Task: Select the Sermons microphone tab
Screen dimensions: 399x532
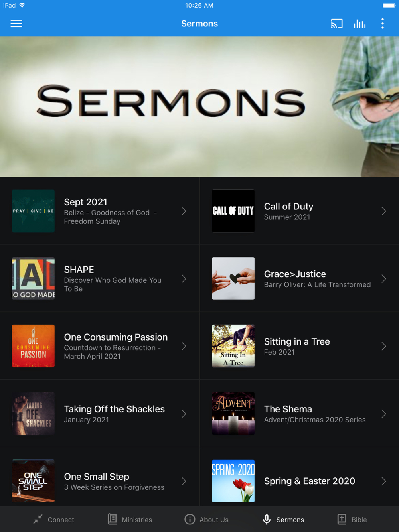Action: (x=283, y=519)
